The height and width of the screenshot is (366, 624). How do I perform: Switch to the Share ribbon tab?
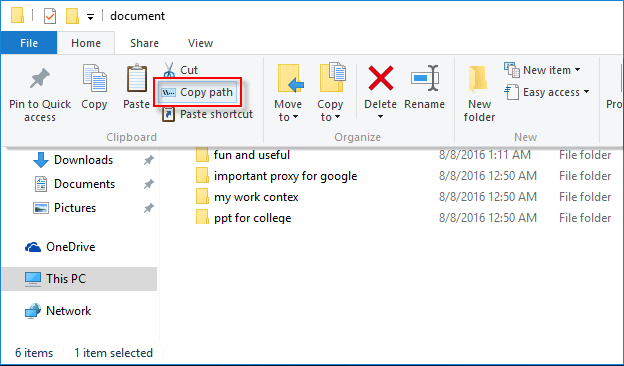[x=144, y=43]
